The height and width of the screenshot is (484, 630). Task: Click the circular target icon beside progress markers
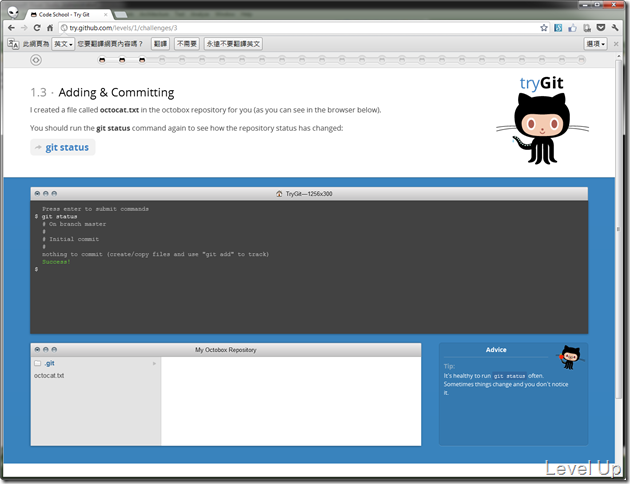[x=36, y=60]
